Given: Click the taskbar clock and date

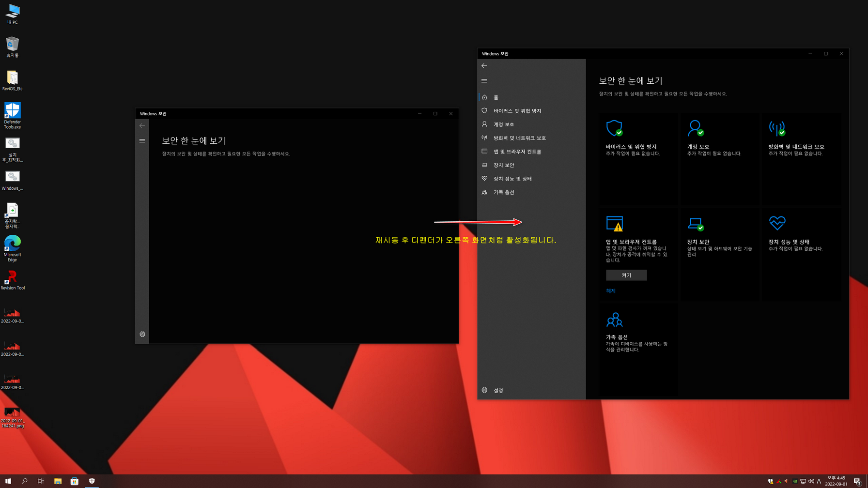Looking at the screenshot, I should tap(836, 481).
